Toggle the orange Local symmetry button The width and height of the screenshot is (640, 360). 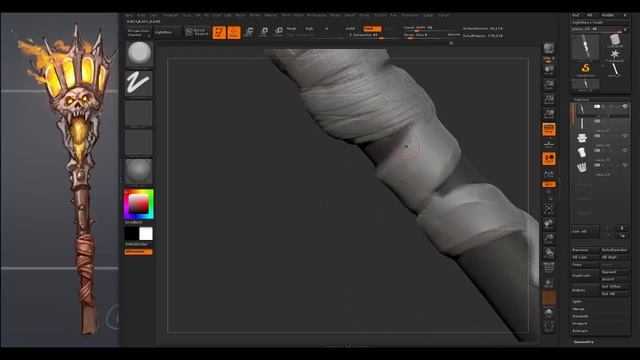(549, 159)
